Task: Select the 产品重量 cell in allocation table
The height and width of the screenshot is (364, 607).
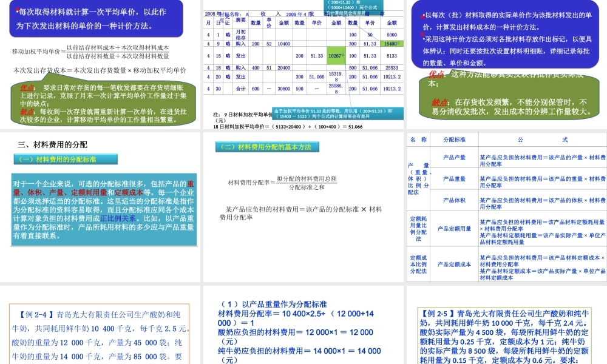Action: point(453,179)
